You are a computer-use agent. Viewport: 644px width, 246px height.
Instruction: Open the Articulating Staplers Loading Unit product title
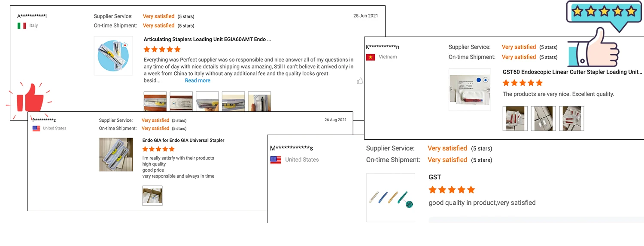point(207,39)
